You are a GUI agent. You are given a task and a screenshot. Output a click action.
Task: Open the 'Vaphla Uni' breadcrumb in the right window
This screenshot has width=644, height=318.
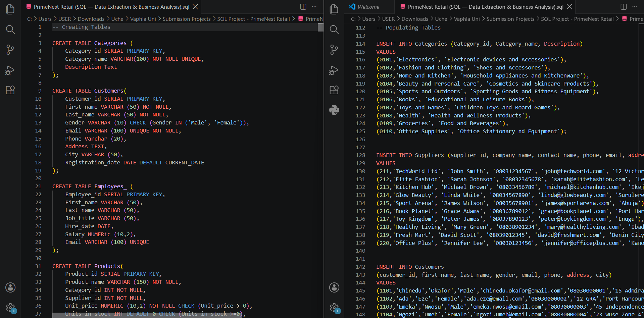(467, 19)
